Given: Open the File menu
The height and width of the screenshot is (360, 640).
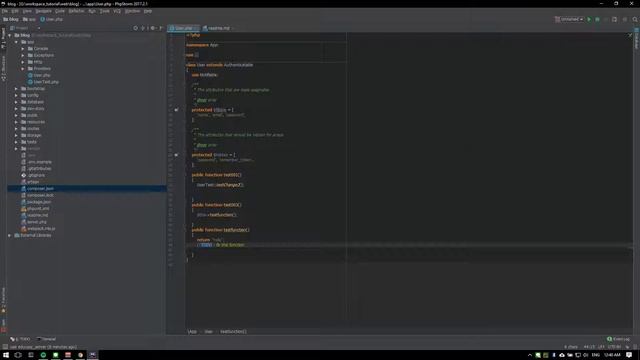Looking at the screenshot, I should click(x=5, y=11).
